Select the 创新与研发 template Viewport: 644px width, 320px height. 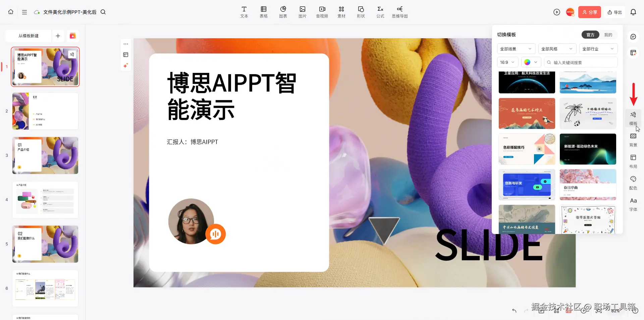coord(527,185)
